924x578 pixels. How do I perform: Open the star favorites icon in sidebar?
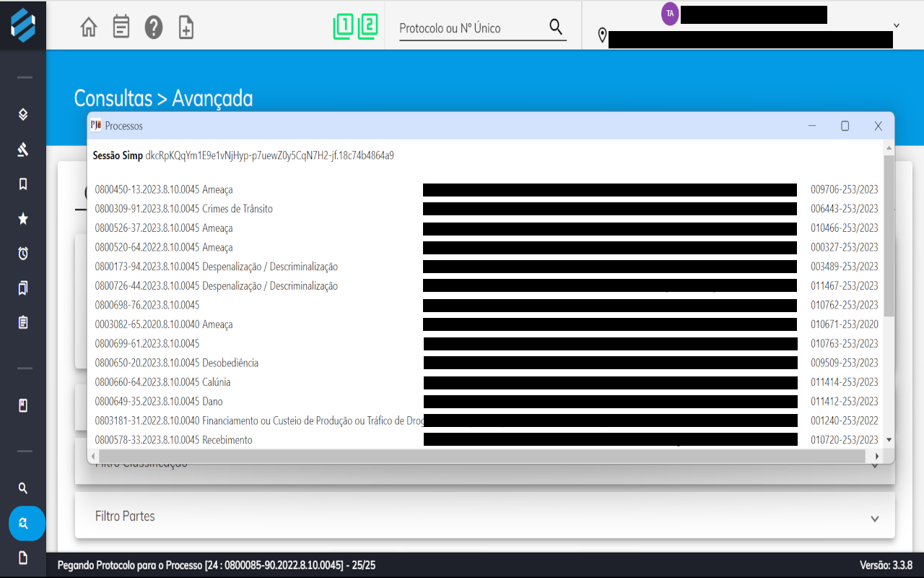[x=23, y=219]
